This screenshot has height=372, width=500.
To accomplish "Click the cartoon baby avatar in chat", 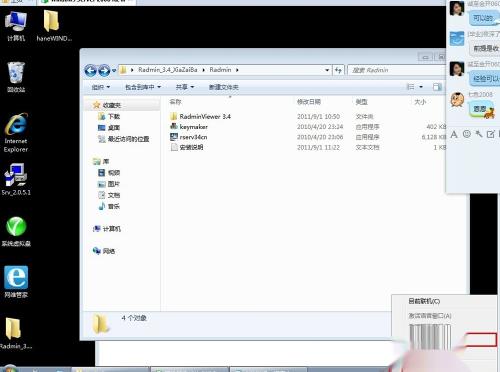I will click(457, 100).
